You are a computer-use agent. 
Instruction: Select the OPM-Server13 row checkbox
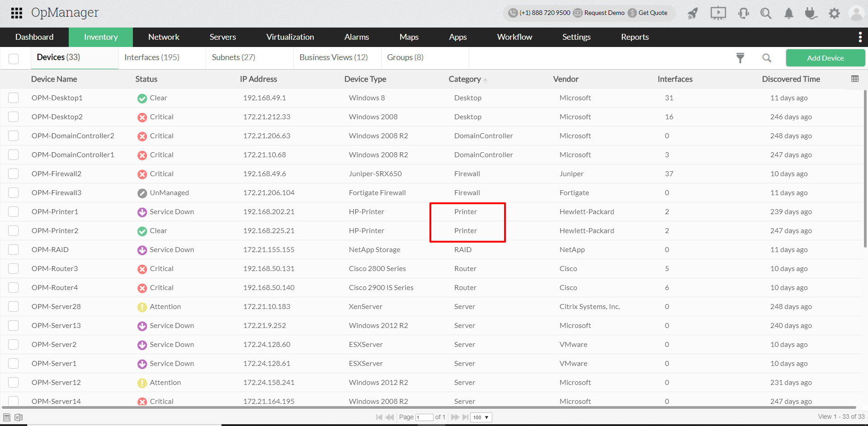14,326
